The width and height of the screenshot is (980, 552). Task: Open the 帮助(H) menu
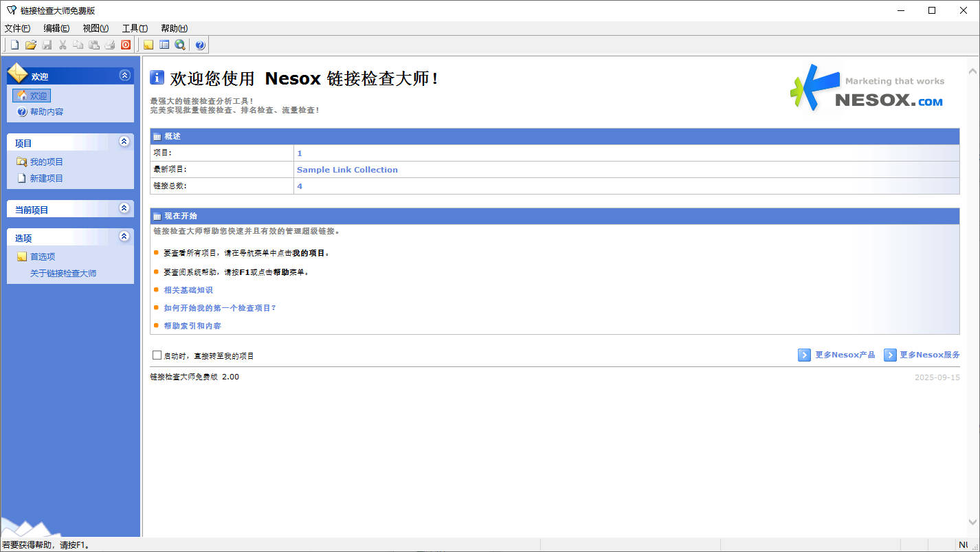174,28
